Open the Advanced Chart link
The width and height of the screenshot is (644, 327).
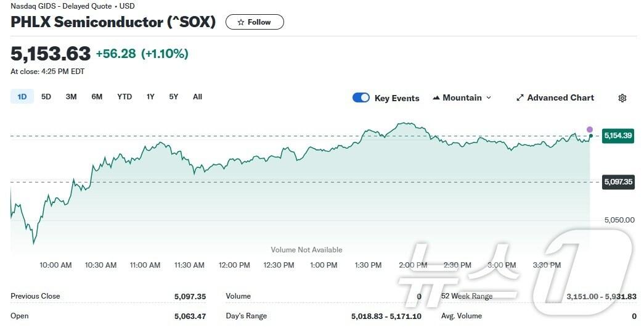point(560,98)
